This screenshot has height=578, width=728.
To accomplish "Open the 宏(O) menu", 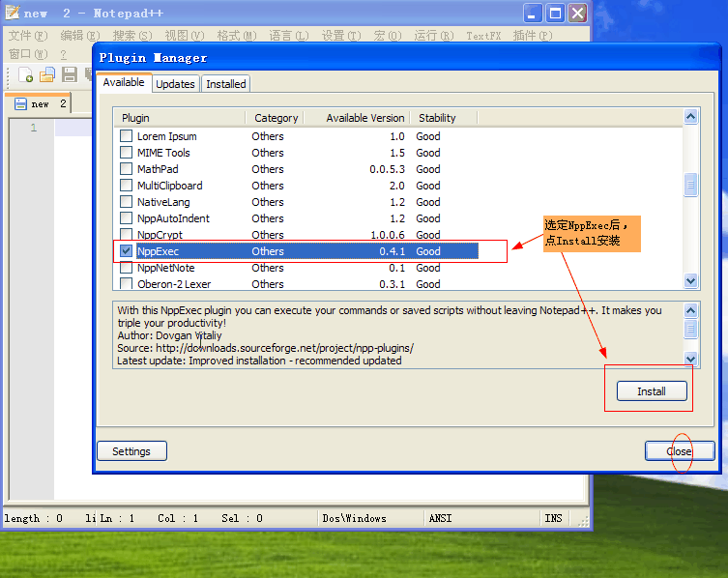I will (x=388, y=36).
